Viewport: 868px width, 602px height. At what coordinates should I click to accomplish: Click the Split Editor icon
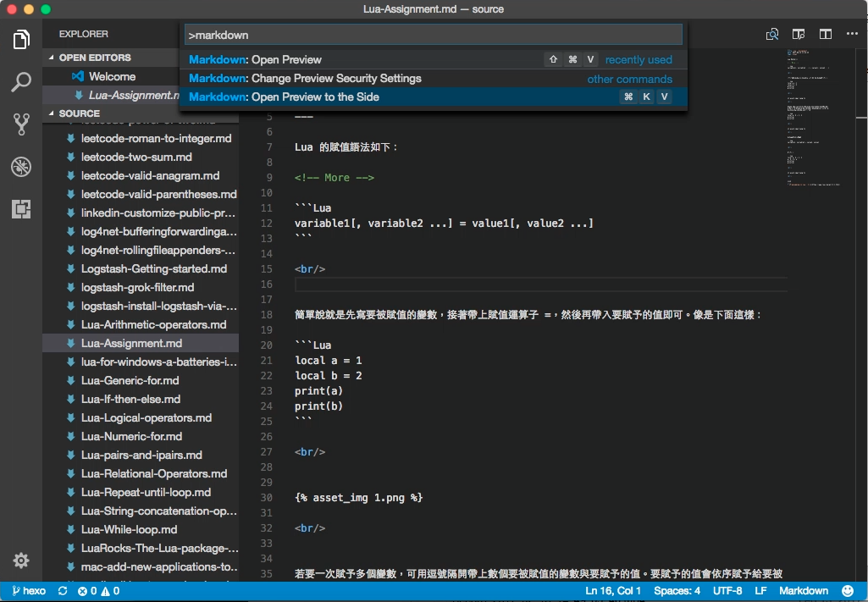pos(826,35)
